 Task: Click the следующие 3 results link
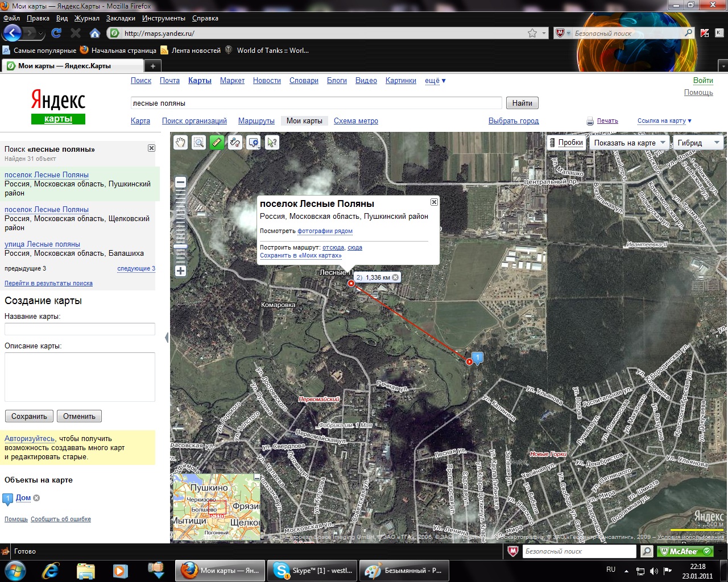coord(136,268)
